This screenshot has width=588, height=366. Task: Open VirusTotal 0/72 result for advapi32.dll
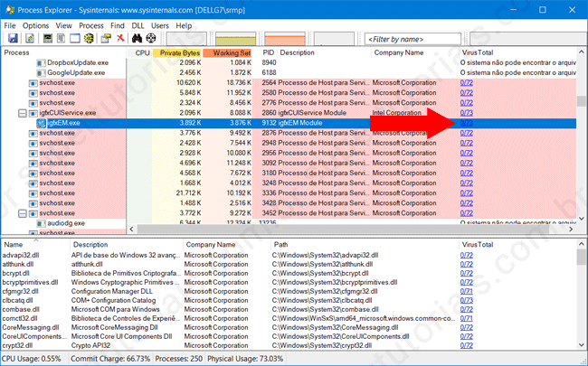coord(467,255)
